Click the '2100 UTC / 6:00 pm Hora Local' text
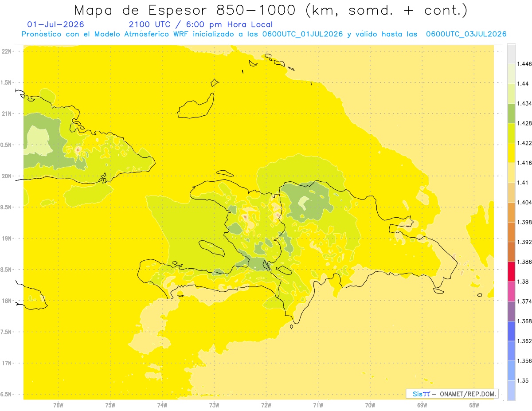The width and height of the screenshot is (532, 411). pyautogui.click(x=200, y=24)
